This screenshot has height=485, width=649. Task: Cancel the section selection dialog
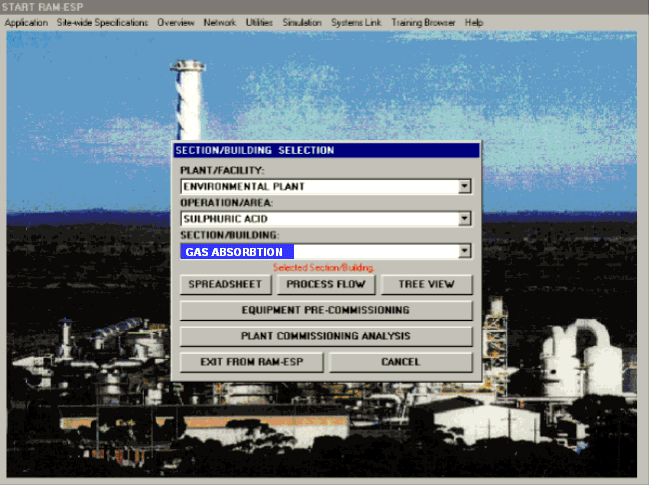[401, 362]
